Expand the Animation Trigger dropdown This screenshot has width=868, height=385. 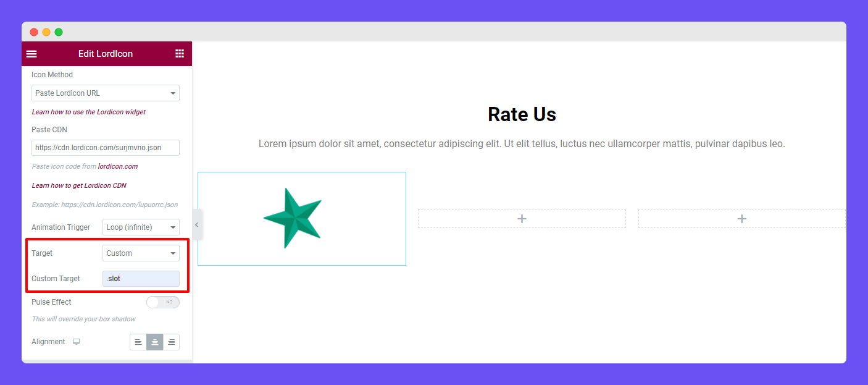pos(141,227)
